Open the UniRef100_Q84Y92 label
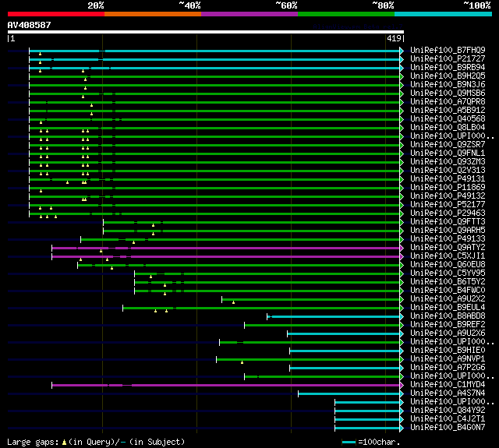This screenshot has height=448, width=499. (448, 411)
